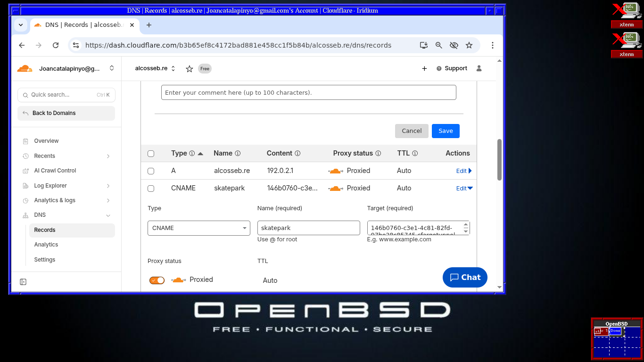Toggle the Proxied proxy status switch
The image size is (644, 362).
click(157, 280)
